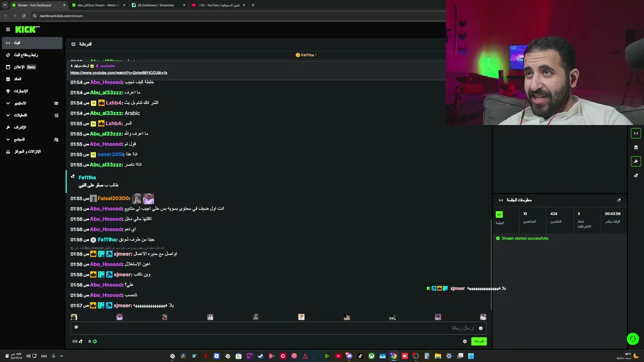
Task: Open a new browser tab
Action: point(253,5)
